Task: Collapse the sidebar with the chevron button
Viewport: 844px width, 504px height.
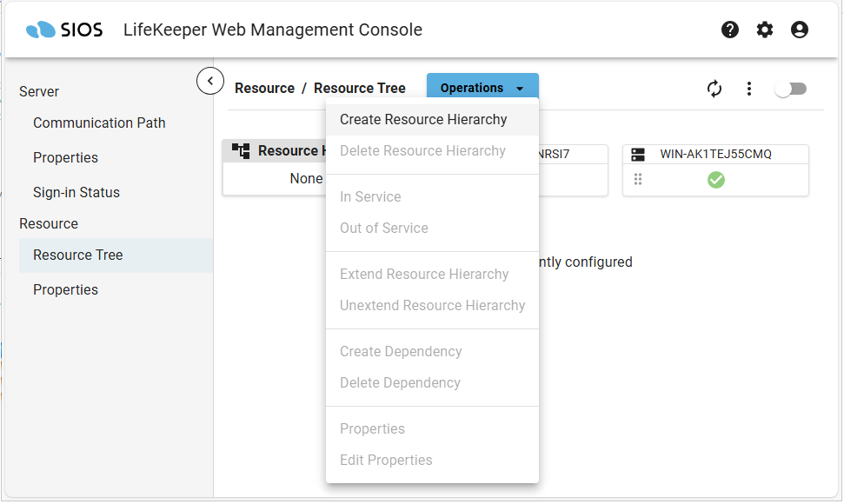Action: click(x=209, y=81)
